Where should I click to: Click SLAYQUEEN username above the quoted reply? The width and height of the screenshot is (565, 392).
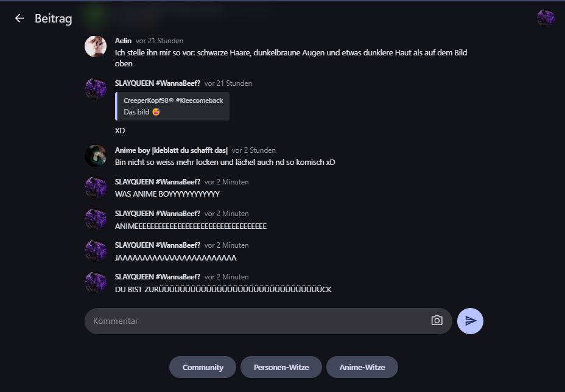[157, 83]
